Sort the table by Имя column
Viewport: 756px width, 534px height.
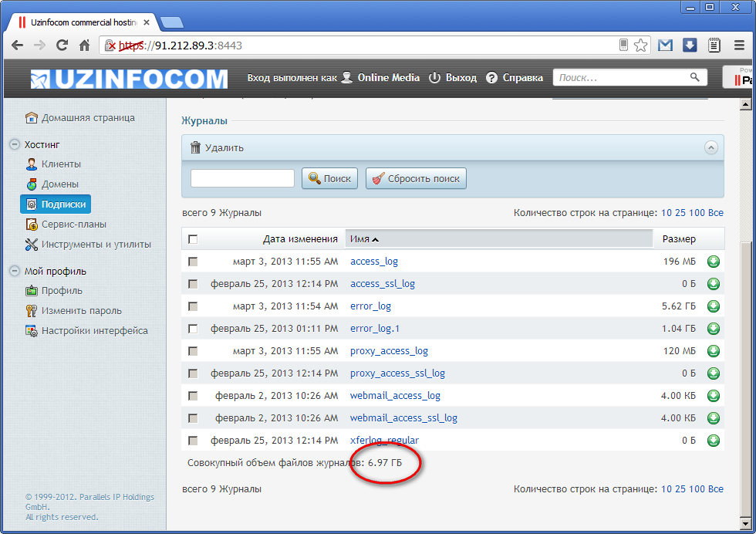tap(359, 239)
